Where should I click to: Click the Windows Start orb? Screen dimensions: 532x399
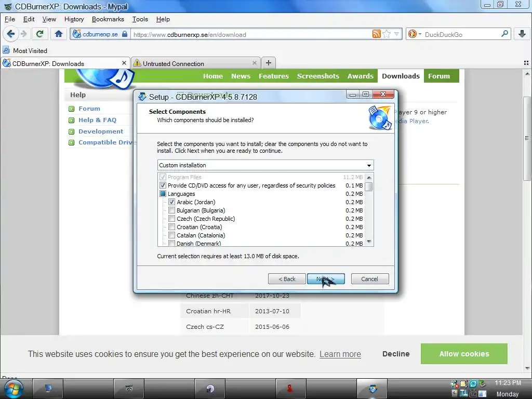14,389
